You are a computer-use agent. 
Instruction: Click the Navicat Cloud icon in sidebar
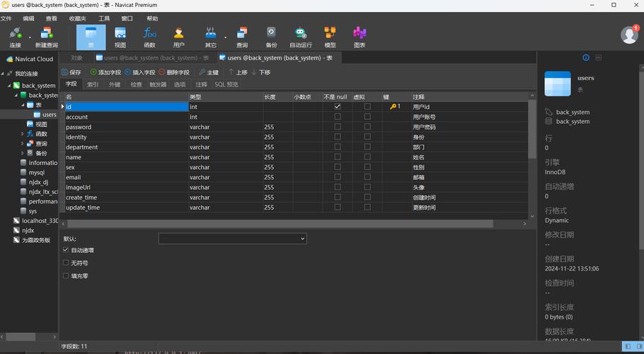(x=10, y=59)
